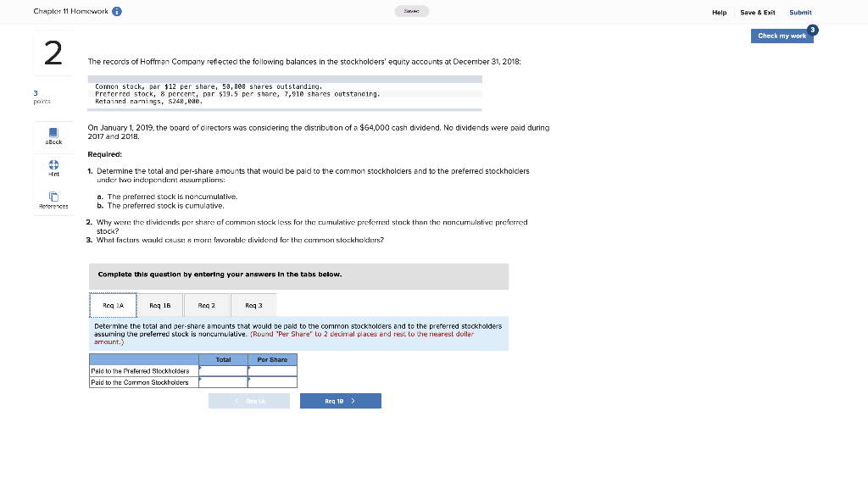Click Save & Exit

click(x=757, y=12)
